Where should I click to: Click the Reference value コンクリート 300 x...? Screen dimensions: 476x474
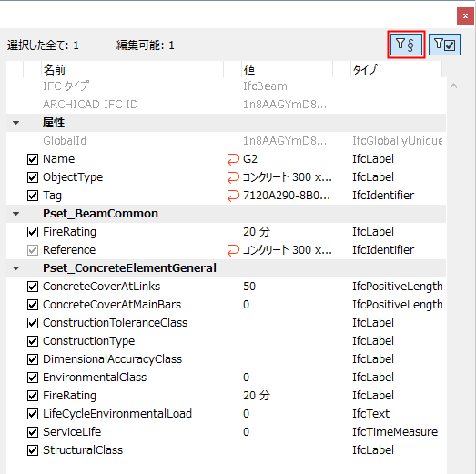click(x=288, y=250)
